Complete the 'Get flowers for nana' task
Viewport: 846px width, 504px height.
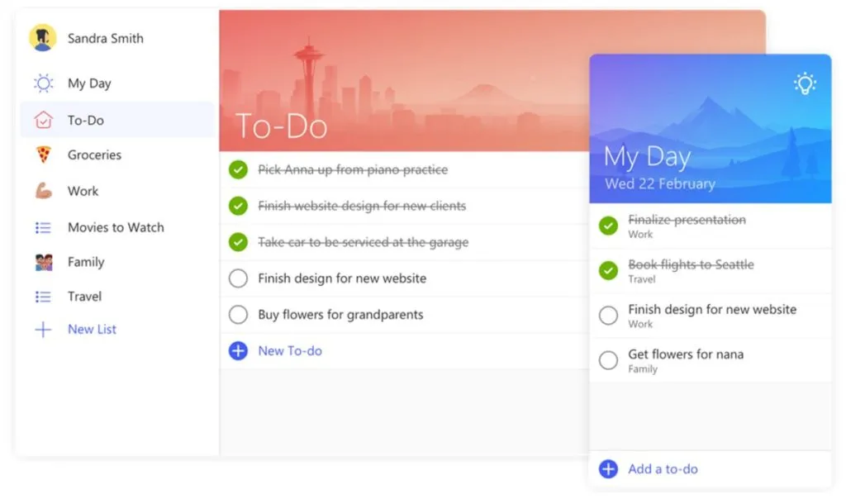(x=607, y=360)
